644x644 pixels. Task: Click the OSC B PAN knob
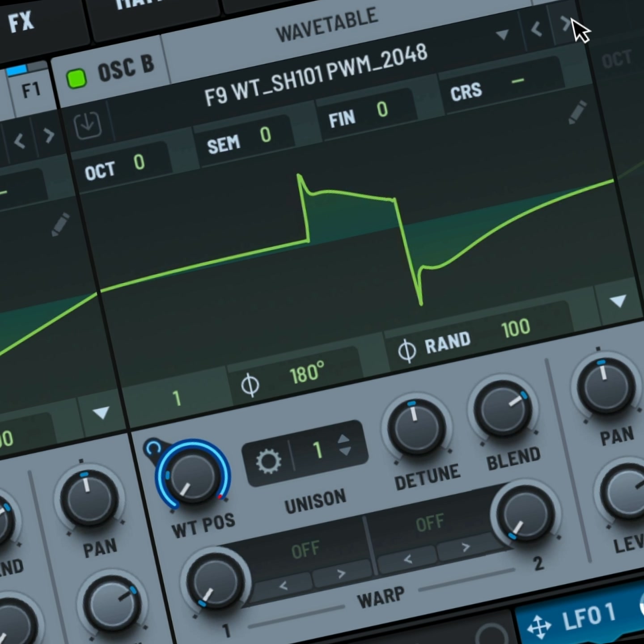tap(606, 386)
